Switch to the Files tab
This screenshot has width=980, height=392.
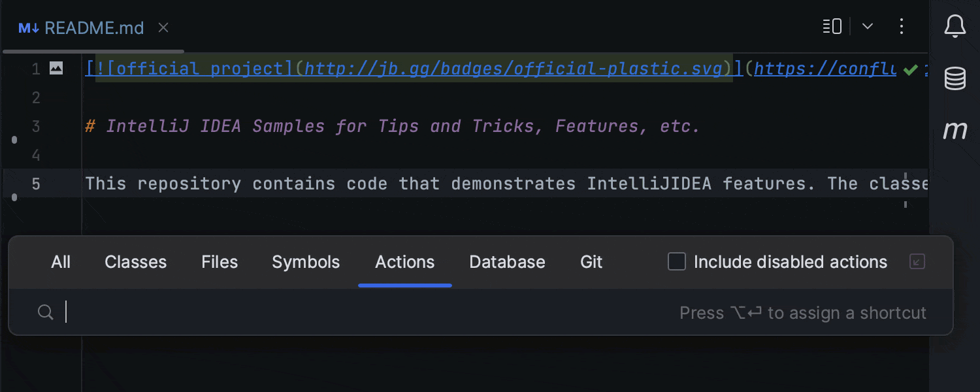tap(219, 262)
